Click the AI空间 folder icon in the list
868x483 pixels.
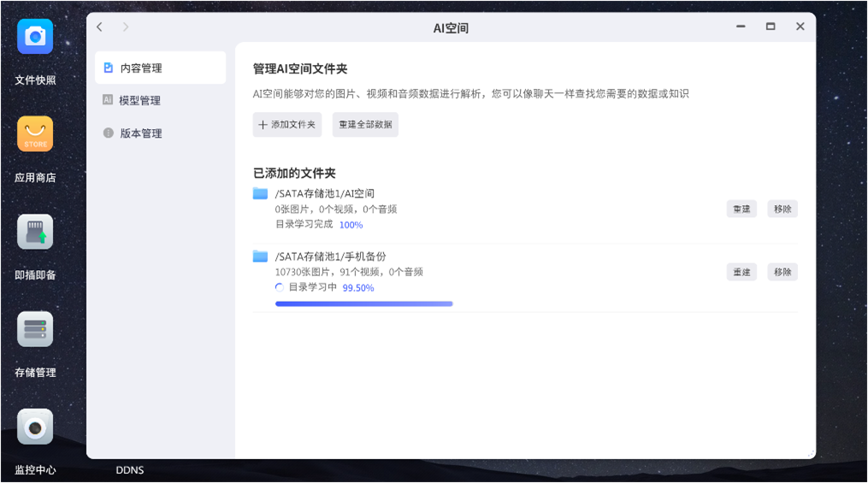pos(260,193)
